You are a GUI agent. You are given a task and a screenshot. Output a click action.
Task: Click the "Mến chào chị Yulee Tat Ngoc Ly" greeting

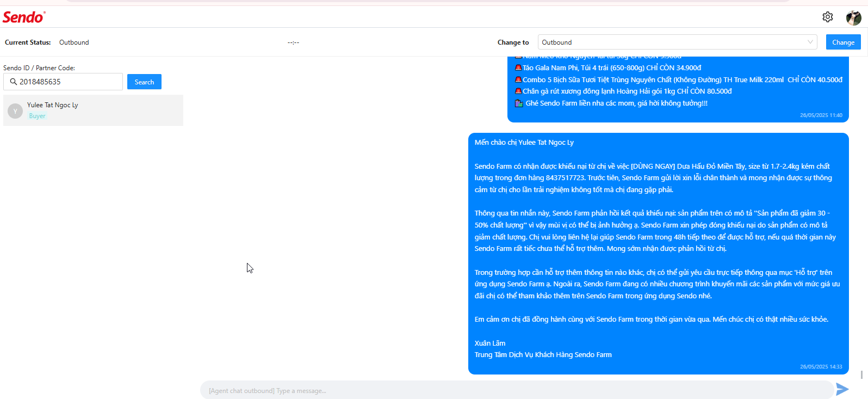[x=524, y=142]
